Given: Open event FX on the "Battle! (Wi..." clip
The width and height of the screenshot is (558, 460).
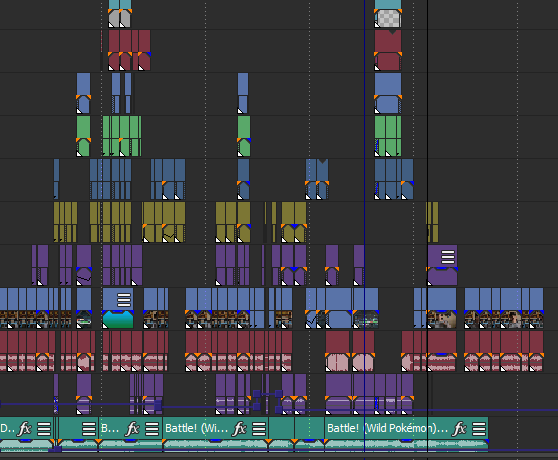Looking at the screenshot, I should (x=239, y=429).
